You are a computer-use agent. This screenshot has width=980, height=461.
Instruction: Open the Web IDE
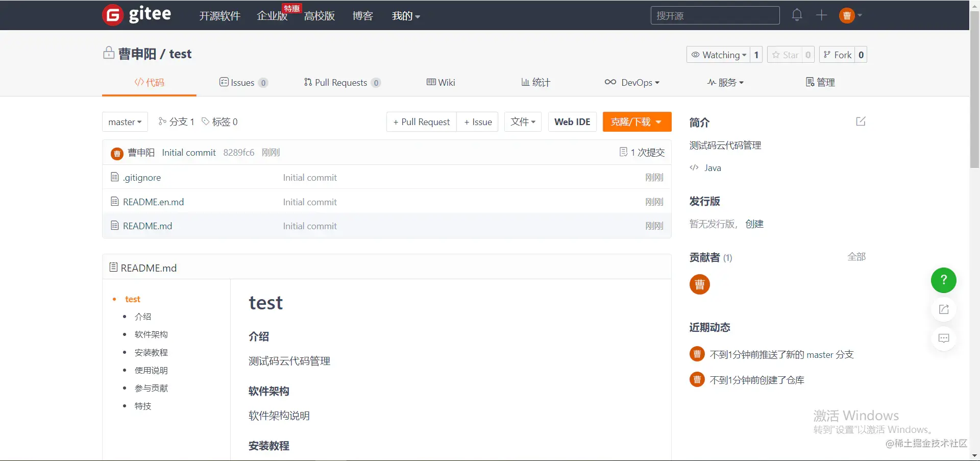(x=572, y=122)
